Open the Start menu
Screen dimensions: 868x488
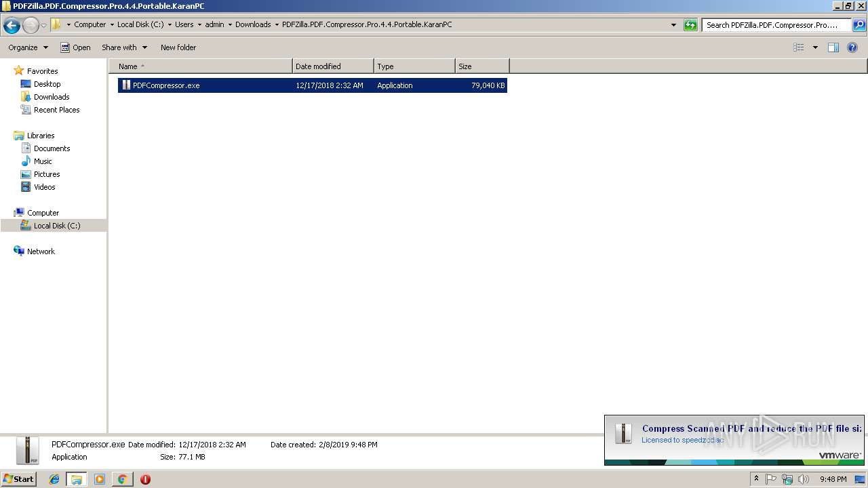tap(19, 479)
